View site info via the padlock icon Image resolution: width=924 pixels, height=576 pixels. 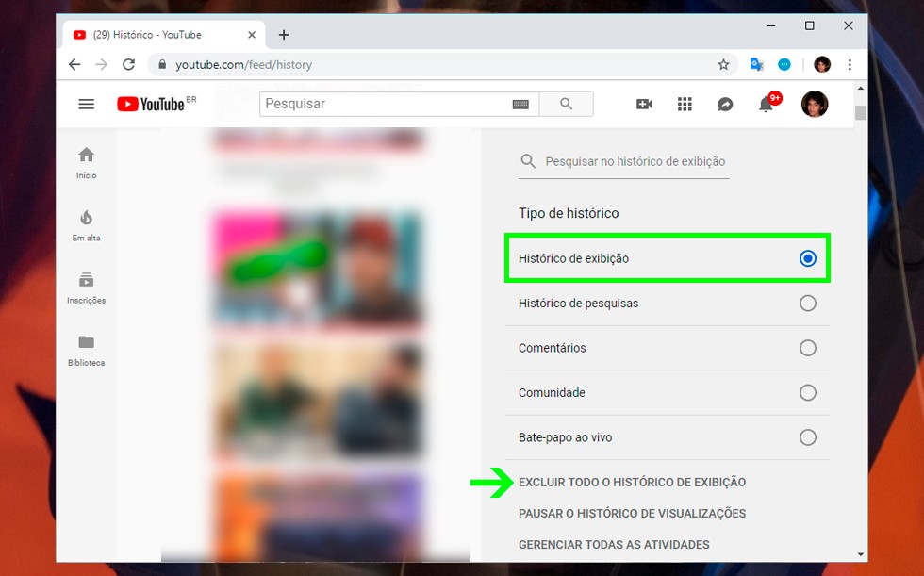(162, 64)
